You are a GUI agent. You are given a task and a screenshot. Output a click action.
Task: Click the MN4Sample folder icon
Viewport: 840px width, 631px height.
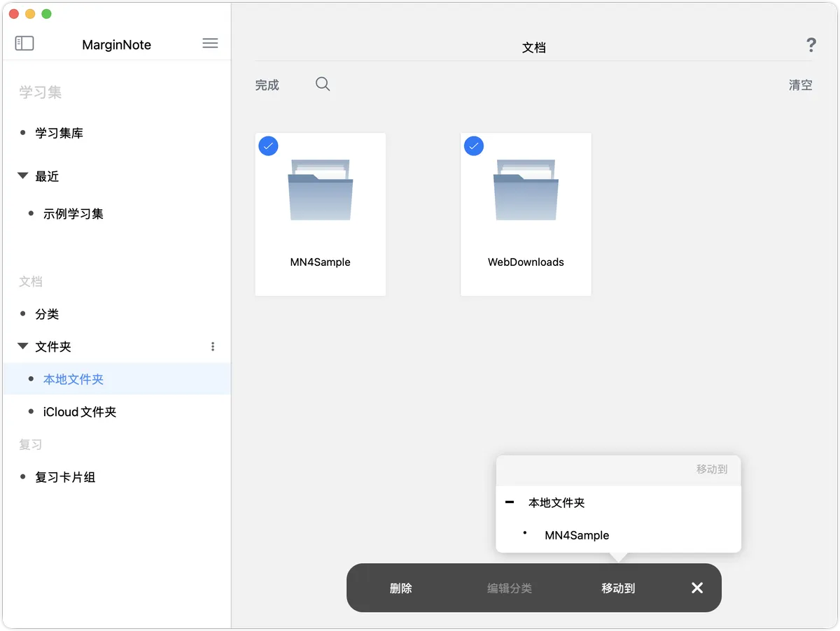pyautogui.click(x=321, y=190)
